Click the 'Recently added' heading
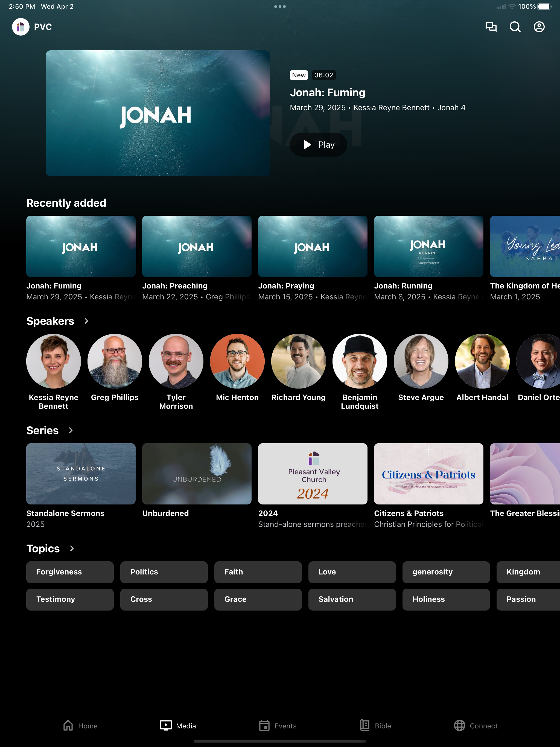 click(x=66, y=203)
